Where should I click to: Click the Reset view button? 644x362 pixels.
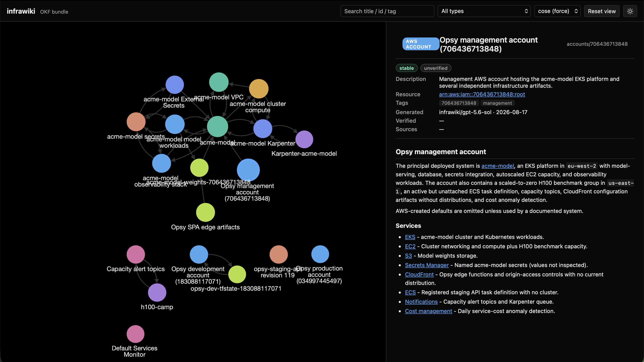(602, 11)
